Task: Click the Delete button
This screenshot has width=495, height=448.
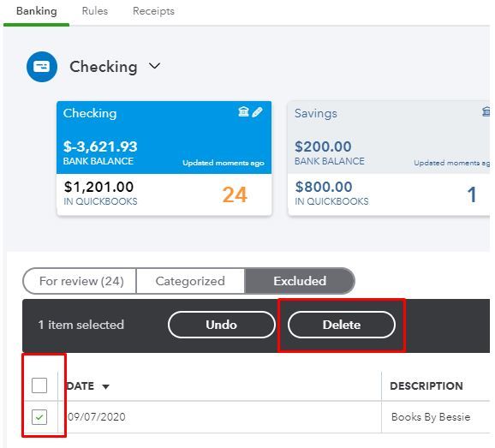Action: (x=342, y=325)
